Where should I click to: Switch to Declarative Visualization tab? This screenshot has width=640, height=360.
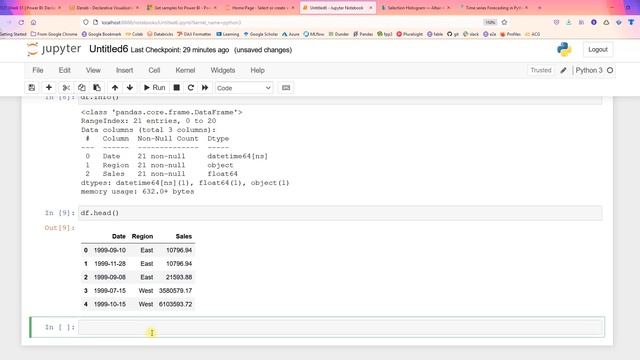(x=104, y=8)
